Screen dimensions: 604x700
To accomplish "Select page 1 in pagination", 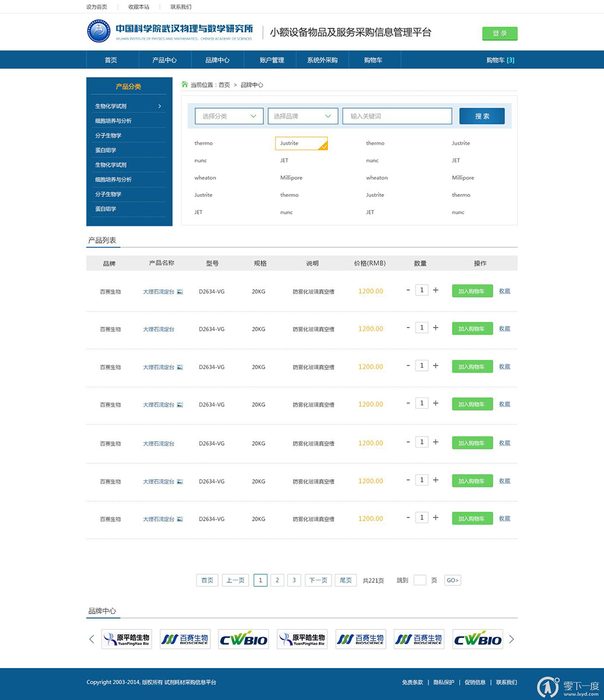I will click(260, 580).
